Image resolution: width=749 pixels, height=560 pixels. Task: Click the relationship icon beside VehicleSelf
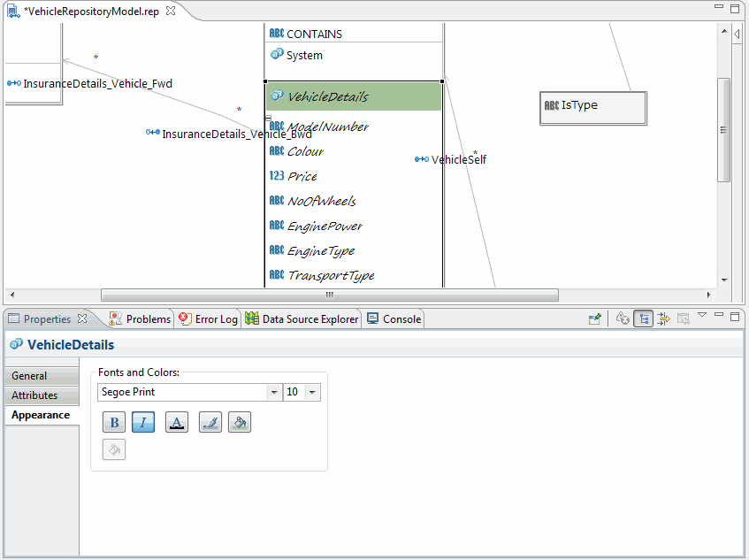point(422,159)
